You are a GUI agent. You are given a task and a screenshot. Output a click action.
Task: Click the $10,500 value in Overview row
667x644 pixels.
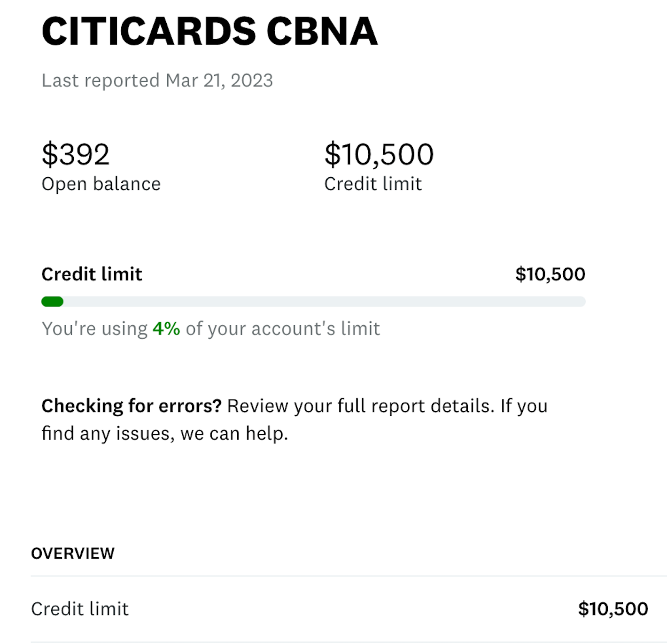coord(613,609)
